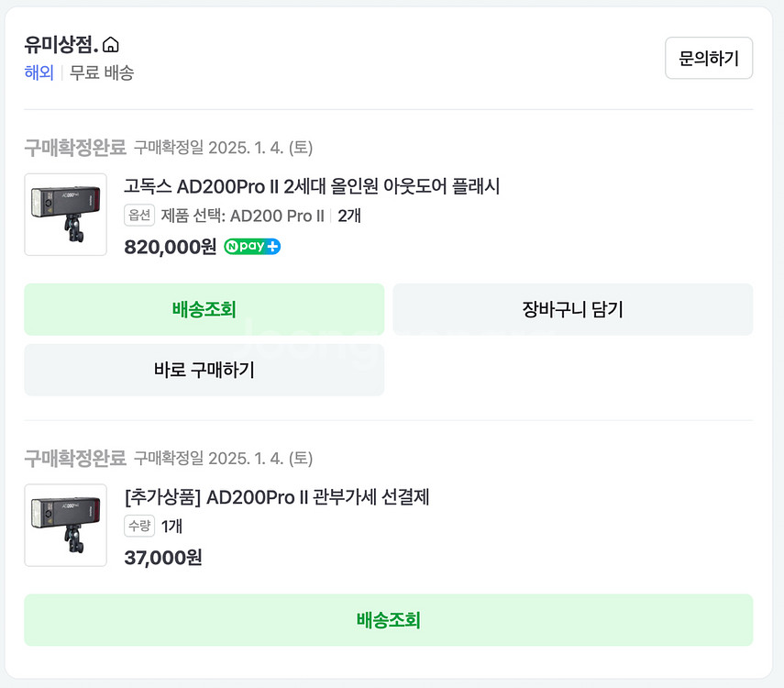The image size is (784, 688).
Task: Click 배송조회 for the AD200Pro II flash
Action: [204, 309]
